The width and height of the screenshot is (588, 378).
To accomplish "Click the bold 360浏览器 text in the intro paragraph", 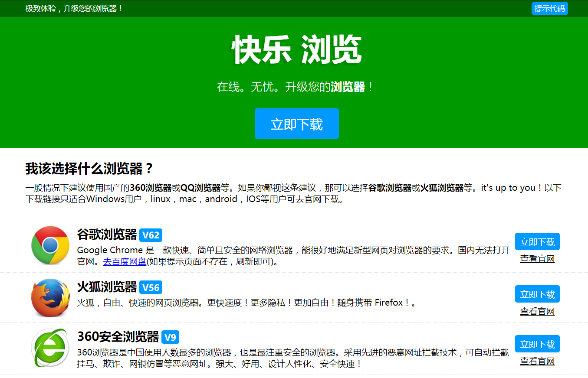I will (151, 188).
